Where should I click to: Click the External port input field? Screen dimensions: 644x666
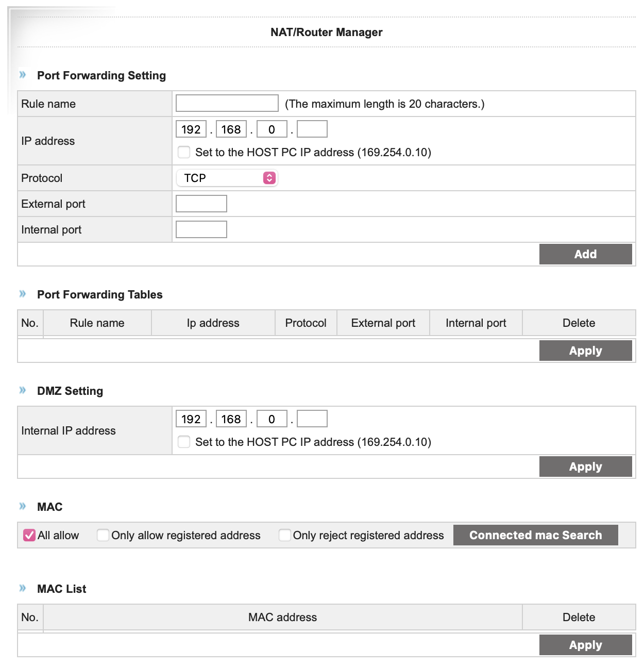tap(201, 204)
